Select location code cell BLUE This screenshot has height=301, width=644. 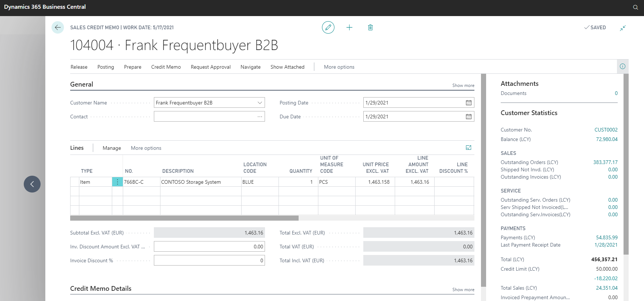tap(260, 182)
